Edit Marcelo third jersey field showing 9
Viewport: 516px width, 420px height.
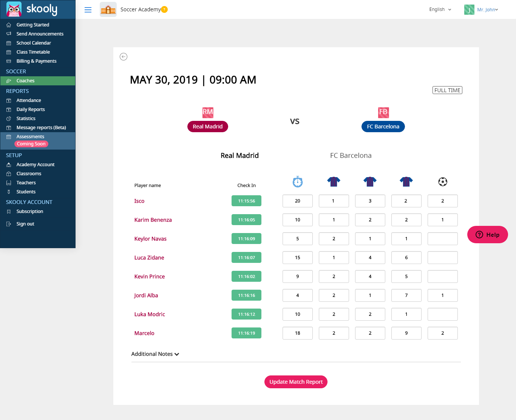406,333
